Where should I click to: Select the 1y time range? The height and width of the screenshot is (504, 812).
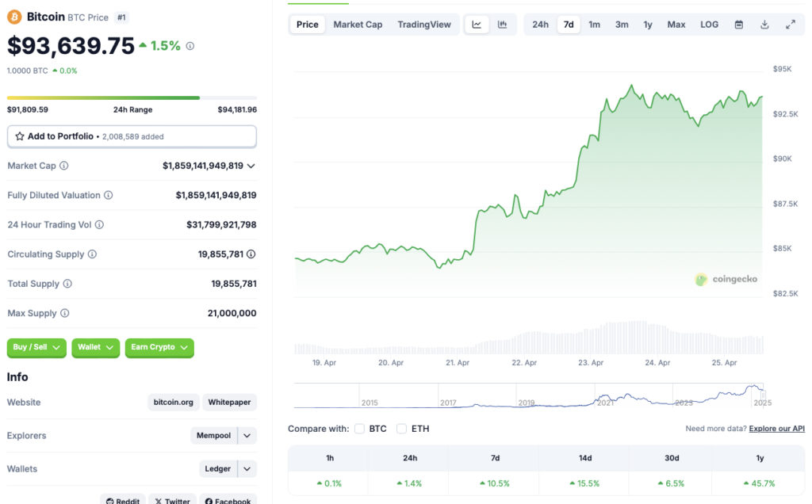tap(648, 25)
